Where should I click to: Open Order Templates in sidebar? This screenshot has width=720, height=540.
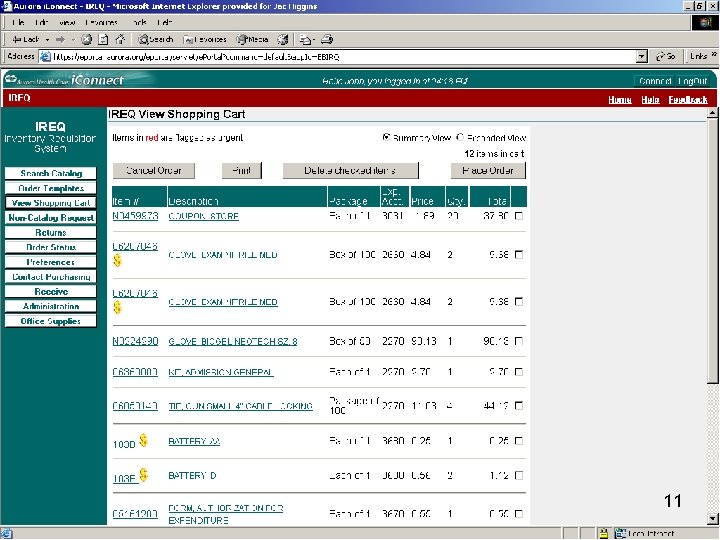click(x=51, y=188)
